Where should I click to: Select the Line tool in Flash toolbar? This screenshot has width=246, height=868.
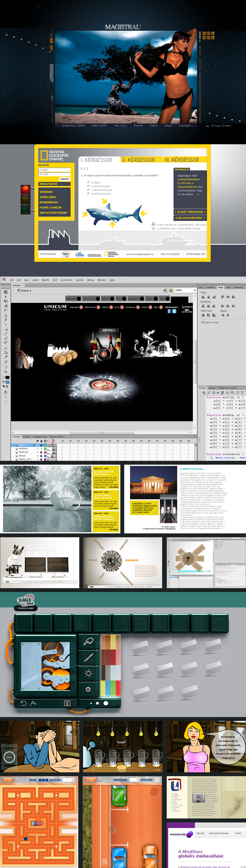(x=6, y=325)
